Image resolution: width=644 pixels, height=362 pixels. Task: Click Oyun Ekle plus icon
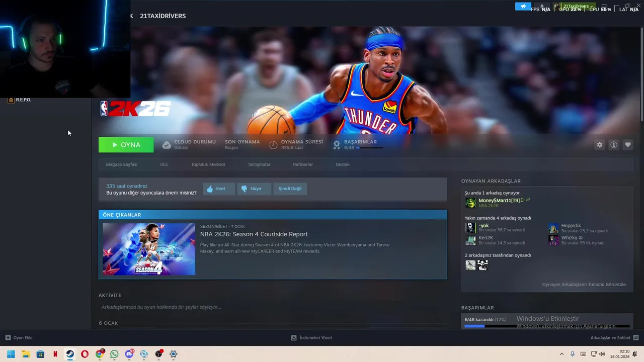point(8,338)
